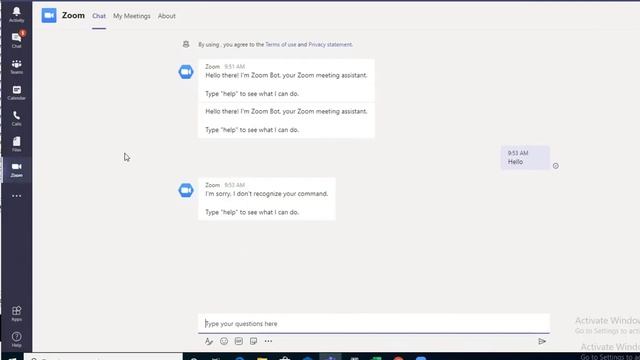The width and height of the screenshot is (640, 360).
Task: Open the emoji picker
Action: 224,341
